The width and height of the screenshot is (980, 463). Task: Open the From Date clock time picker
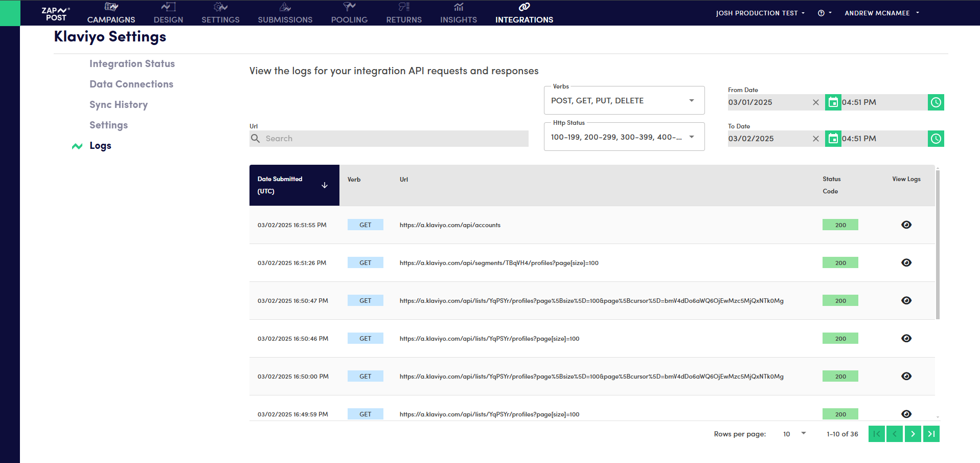pyautogui.click(x=936, y=102)
